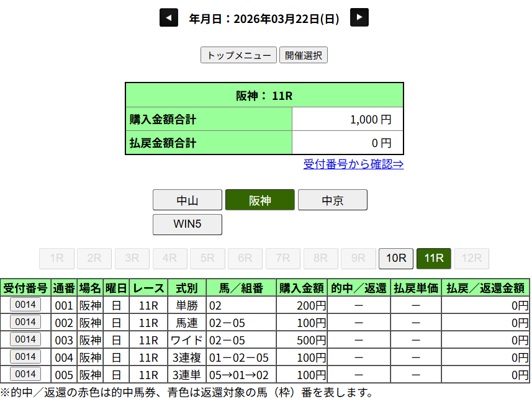Click the 受付番号 column header
The height and width of the screenshot is (407, 532).
pos(25,288)
